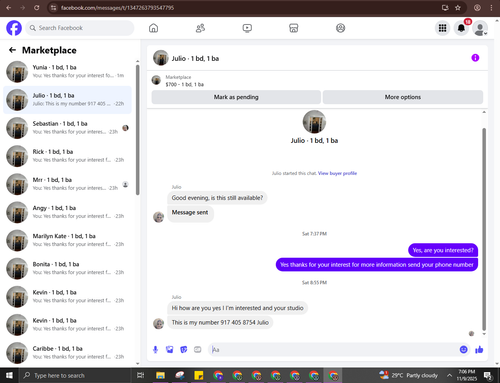Click the Search Facebook field

(x=80, y=28)
